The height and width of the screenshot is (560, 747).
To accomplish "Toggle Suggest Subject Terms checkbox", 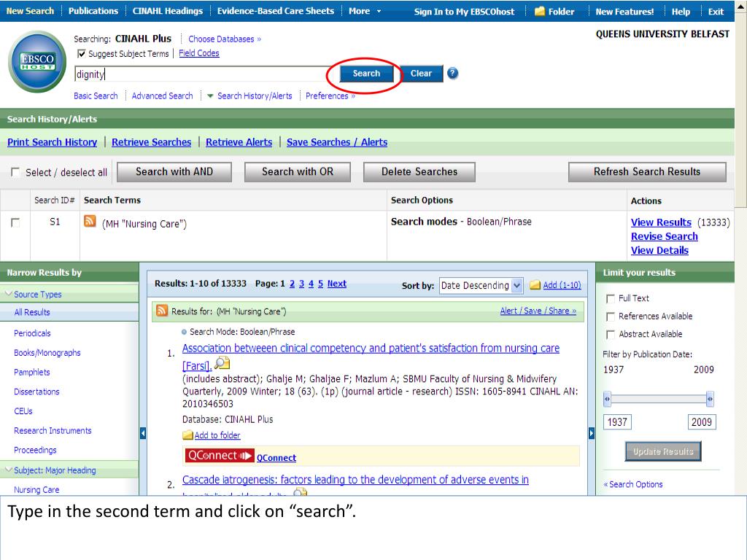I will (x=82, y=54).
